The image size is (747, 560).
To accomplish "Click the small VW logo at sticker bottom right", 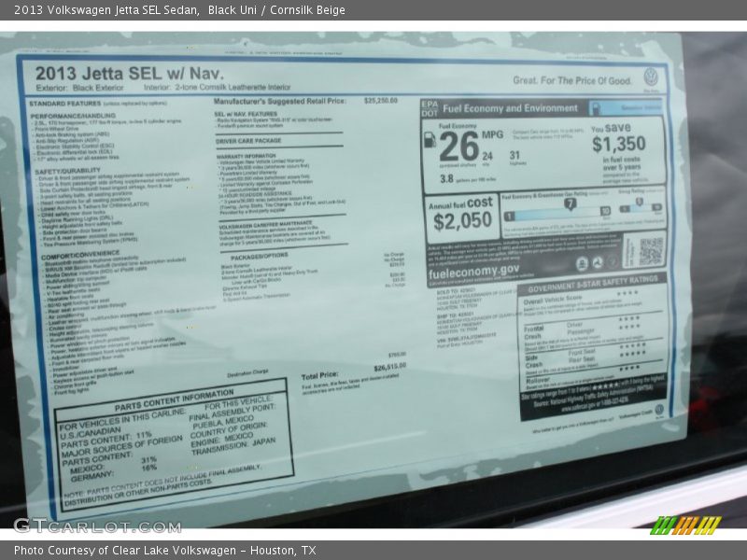I will point(659,410).
